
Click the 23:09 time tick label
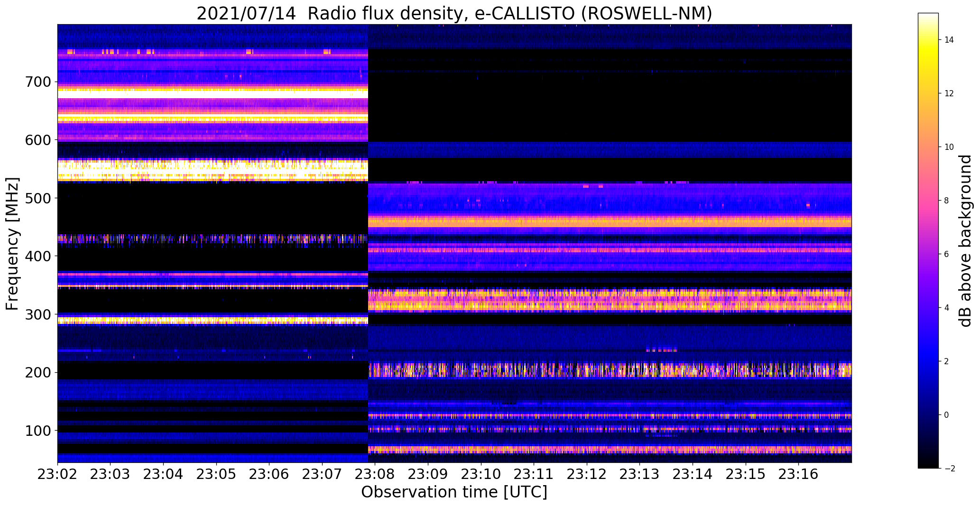pyautogui.click(x=428, y=474)
